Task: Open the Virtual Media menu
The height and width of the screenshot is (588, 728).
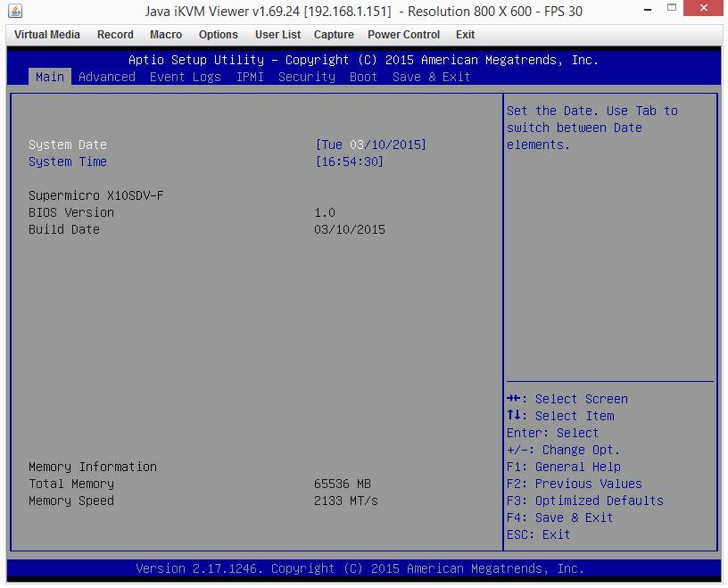Action: pos(47,35)
